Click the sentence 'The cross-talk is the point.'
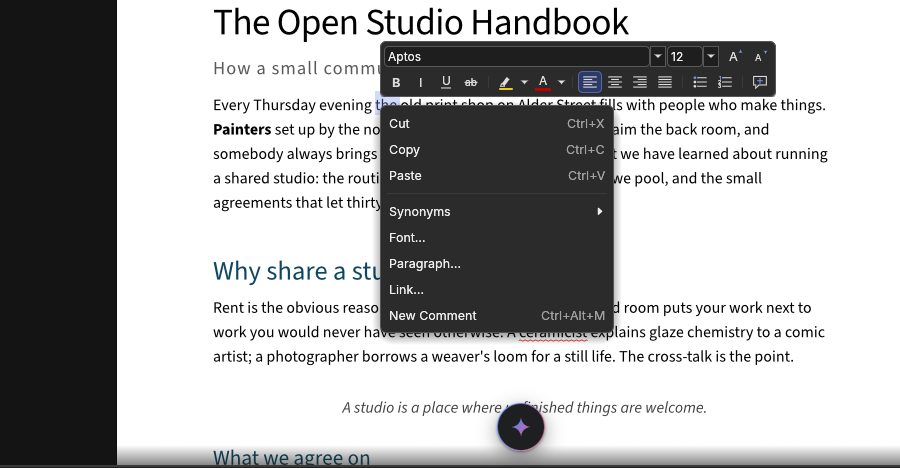Viewport: 900px width, 468px height. tap(706, 357)
